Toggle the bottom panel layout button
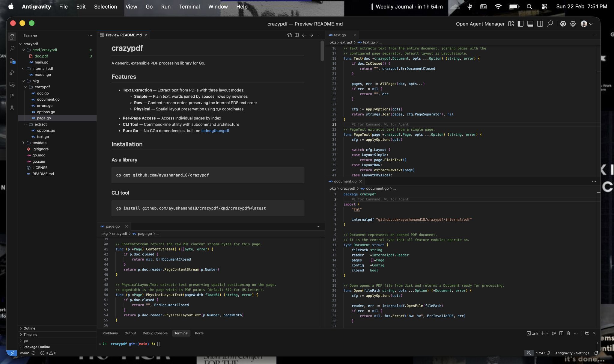 (530, 24)
